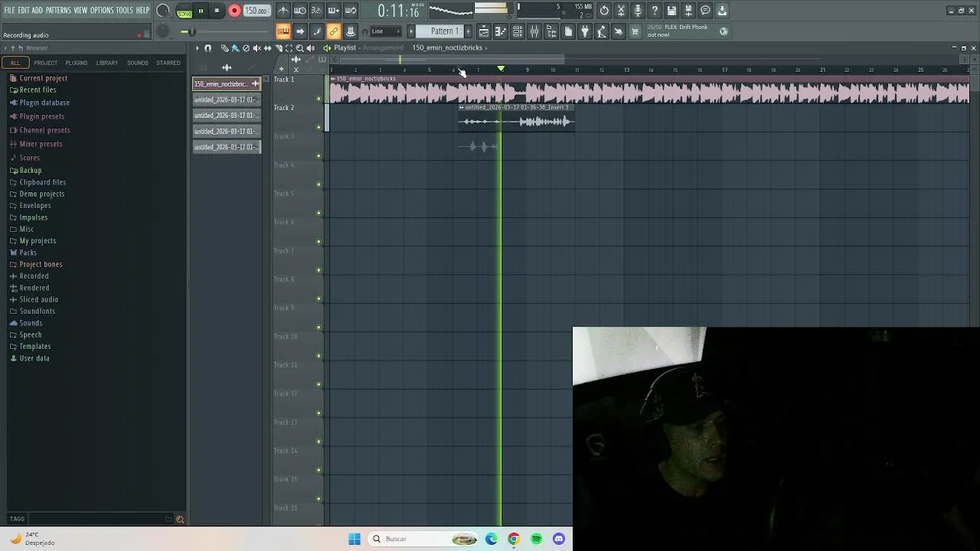
Task: Select the Slice tool in Playlist toolbar
Action: [x=279, y=48]
